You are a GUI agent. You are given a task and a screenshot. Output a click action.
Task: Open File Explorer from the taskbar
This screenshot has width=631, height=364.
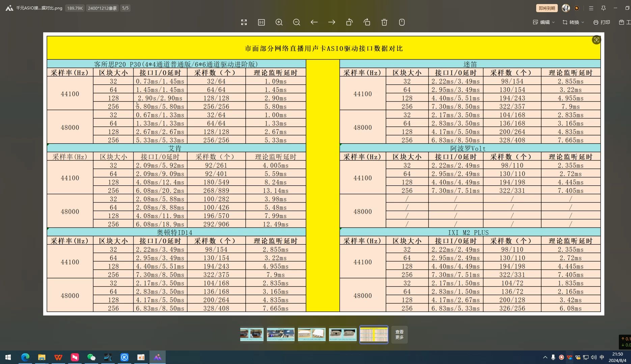(x=42, y=357)
